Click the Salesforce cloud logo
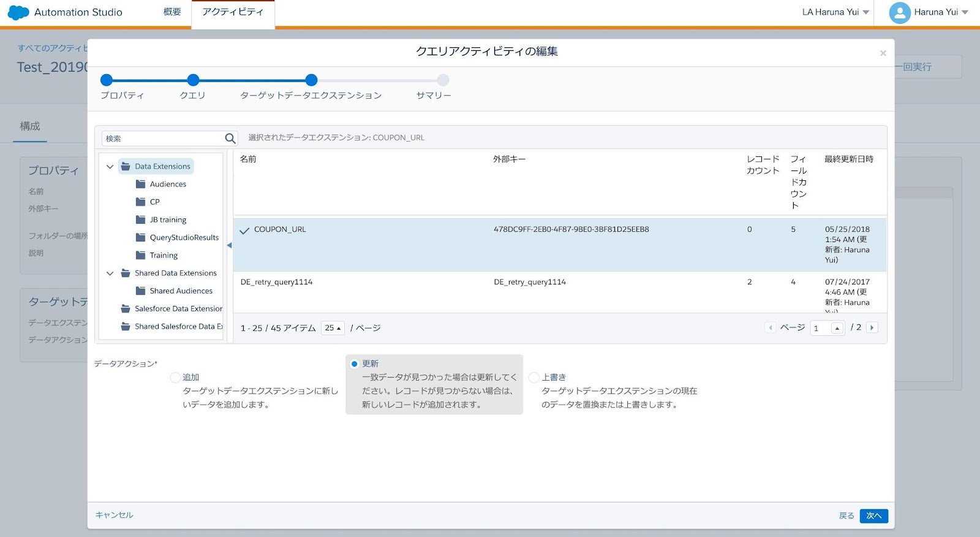The image size is (980, 537). [18, 12]
